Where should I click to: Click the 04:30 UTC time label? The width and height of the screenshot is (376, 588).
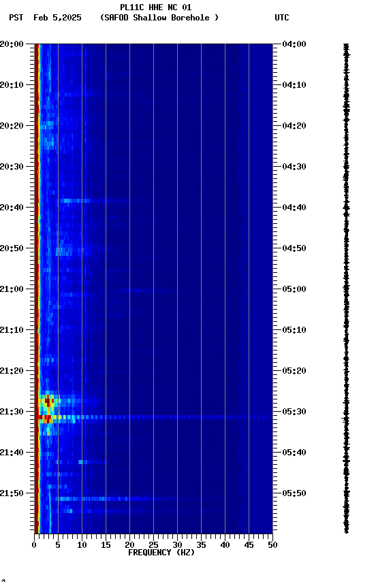point(294,167)
